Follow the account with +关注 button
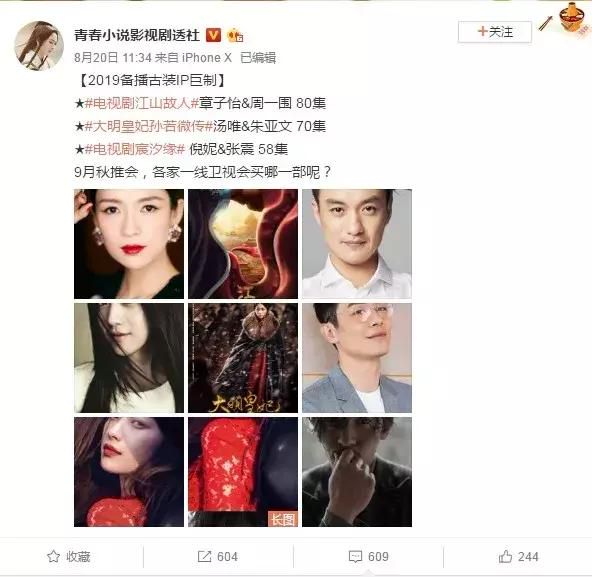Screen dimensions: 592x577 click(495, 32)
